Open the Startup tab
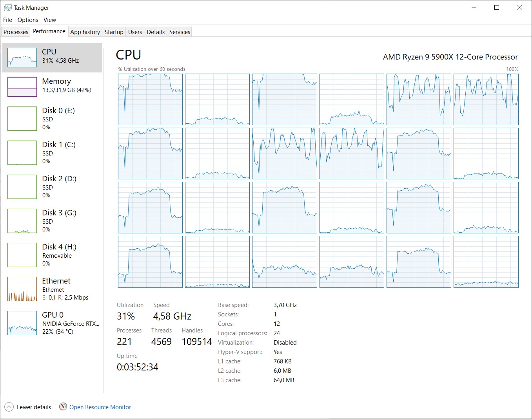Image resolution: width=532 pixels, height=419 pixels. coord(114,32)
